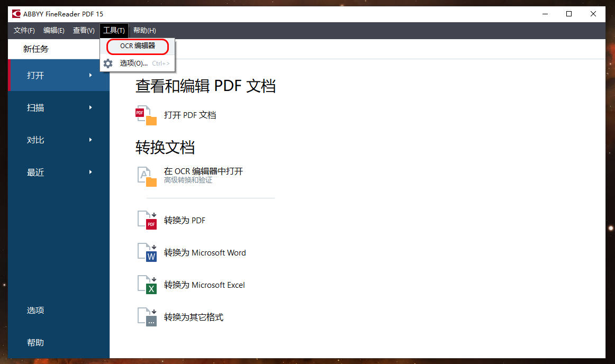This screenshot has width=615, height=364.
Task: Click the 转换为 Microsoft Word task
Action: click(205, 252)
